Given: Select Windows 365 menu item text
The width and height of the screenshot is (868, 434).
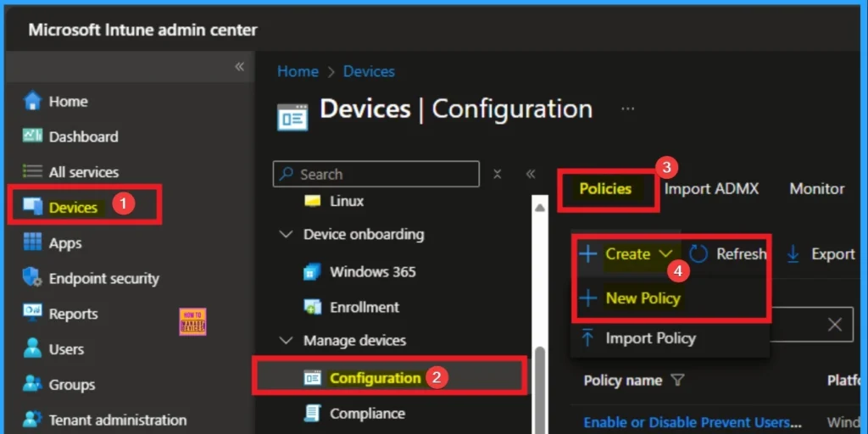Looking at the screenshot, I should [373, 272].
